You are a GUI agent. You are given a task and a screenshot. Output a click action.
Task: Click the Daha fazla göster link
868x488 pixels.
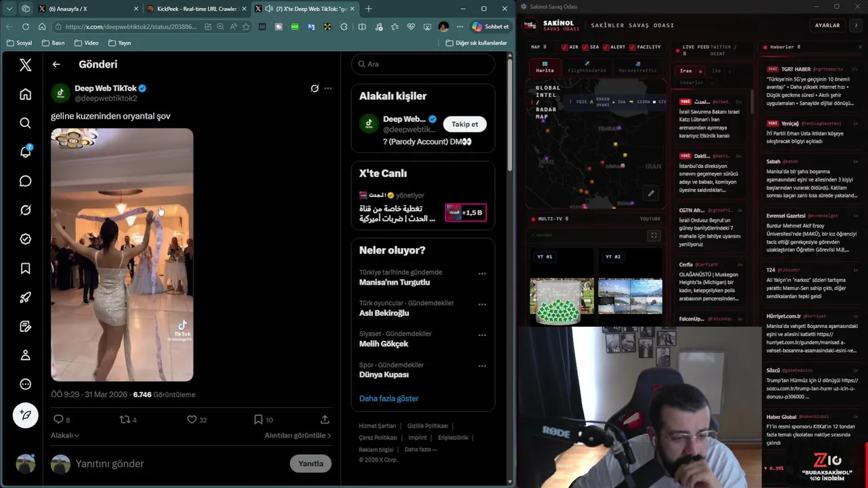pyautogui.click(x=389, y=399)
